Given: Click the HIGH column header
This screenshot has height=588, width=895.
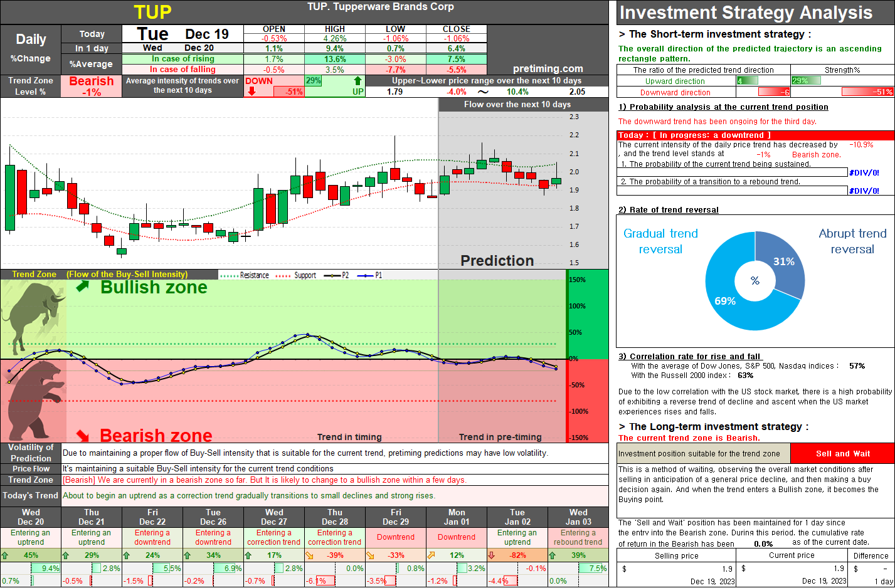Looking at the screenshot, I should tap(335, 29).
